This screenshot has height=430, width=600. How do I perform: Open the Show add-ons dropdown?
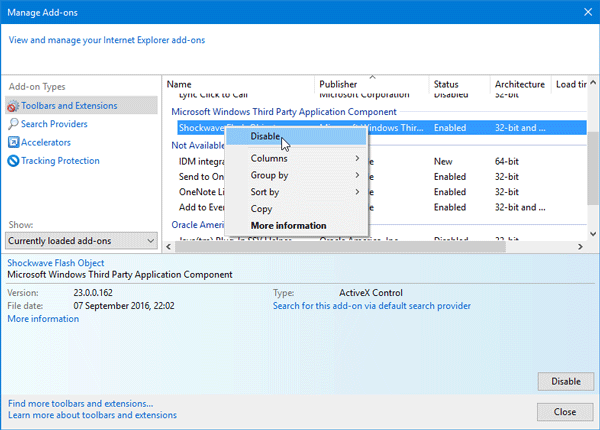(81, 241)
